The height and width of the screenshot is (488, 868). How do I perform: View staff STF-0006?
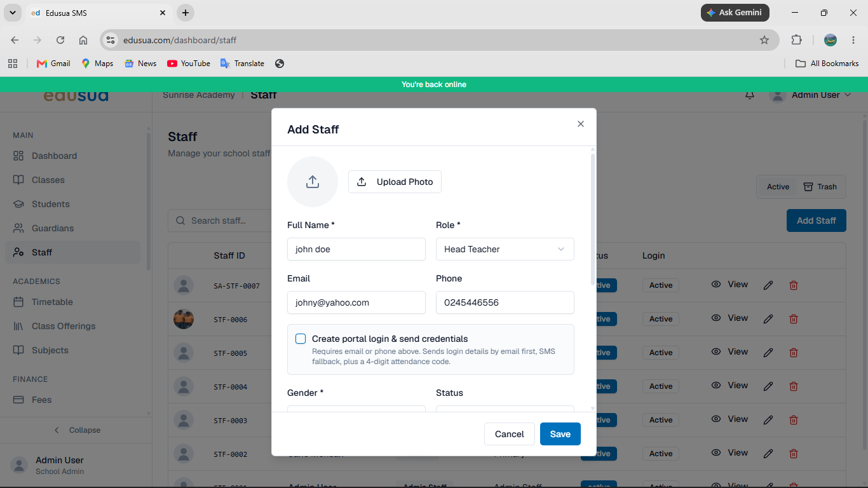(729, 318)
